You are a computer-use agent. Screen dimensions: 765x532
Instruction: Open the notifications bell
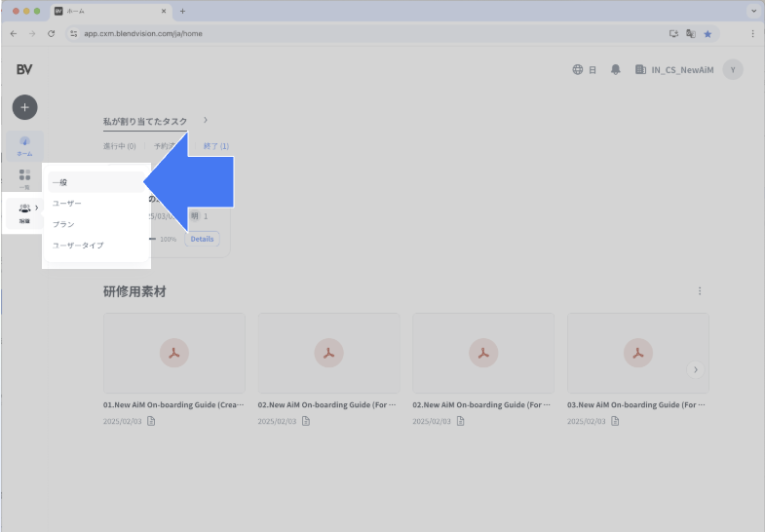(616, 70)
